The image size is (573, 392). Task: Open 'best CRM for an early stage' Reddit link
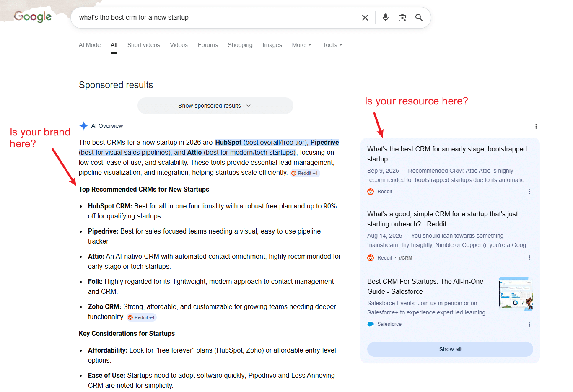tap(447, 154)
